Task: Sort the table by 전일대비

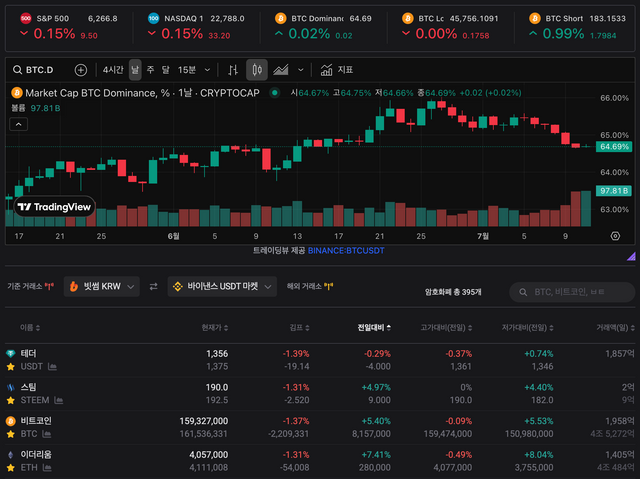Action: [x=374, y=328]
